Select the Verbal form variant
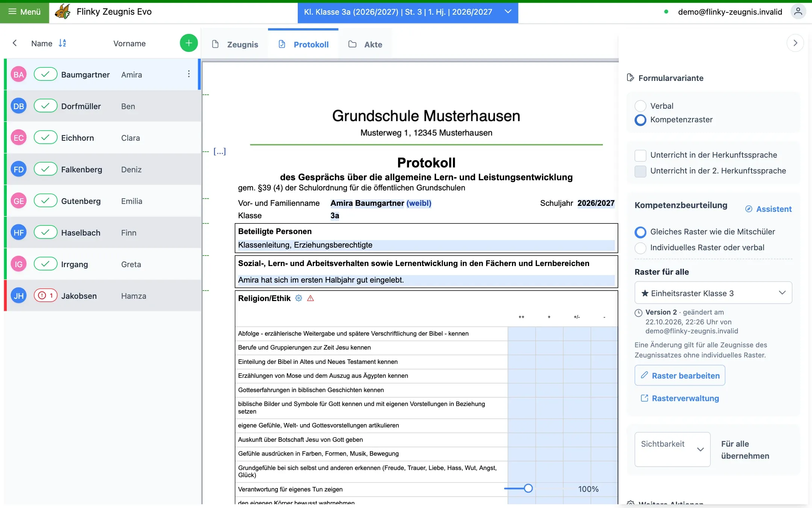 [641, 106]
